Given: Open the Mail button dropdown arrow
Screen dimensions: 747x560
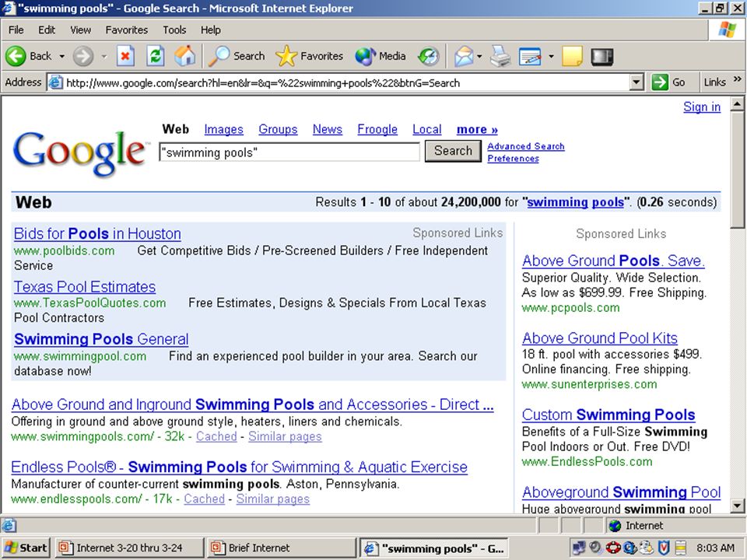Looking at the screenshot, I should [x=479, y=57].
